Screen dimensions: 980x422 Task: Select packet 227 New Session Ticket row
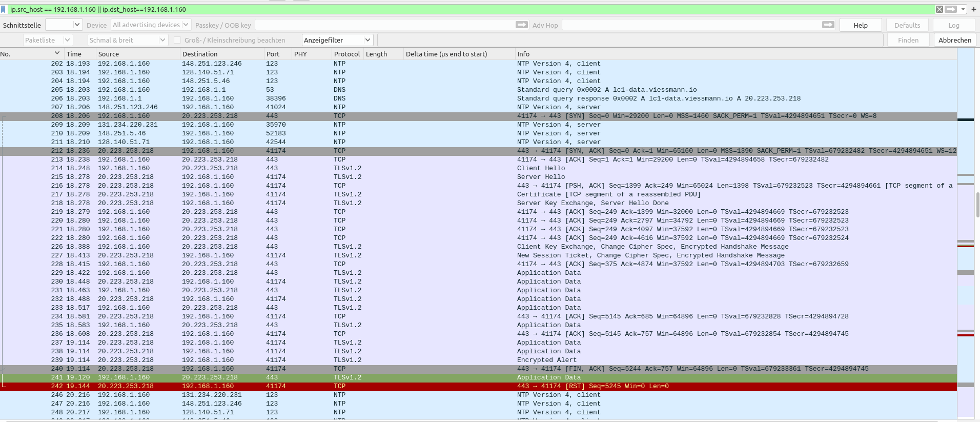(478, 255)
